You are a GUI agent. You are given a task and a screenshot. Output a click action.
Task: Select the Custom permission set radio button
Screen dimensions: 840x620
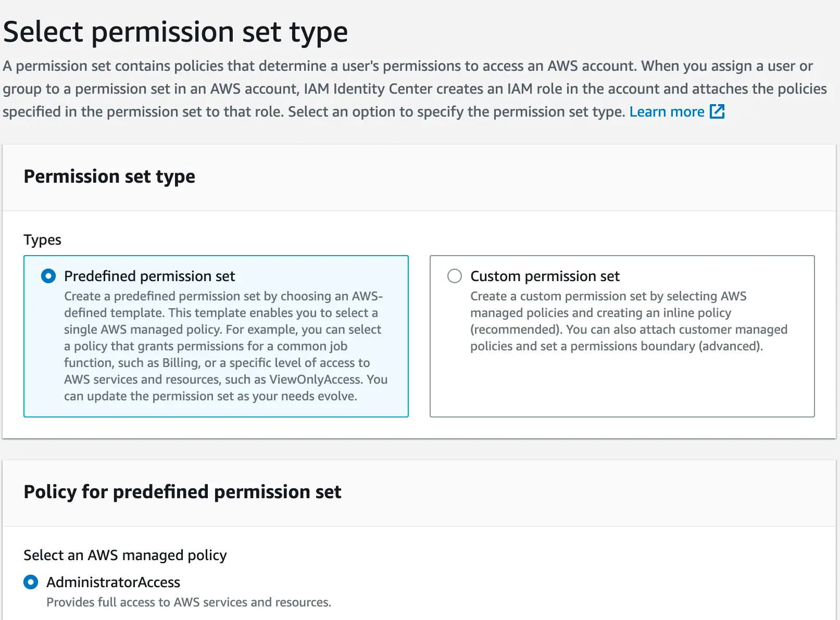455,276
